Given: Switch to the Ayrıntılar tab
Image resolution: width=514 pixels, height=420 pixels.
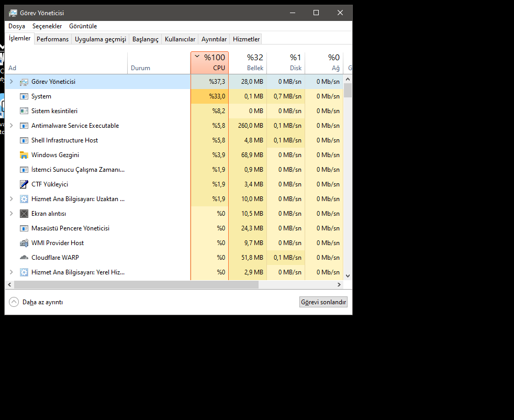Looking at the screenshot, I should click(214, 39).
